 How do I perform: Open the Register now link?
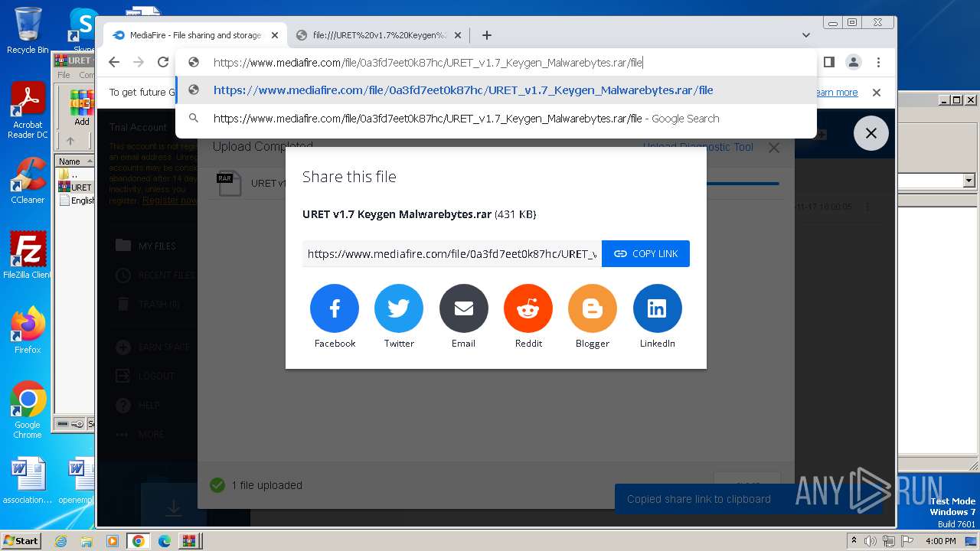169,201
